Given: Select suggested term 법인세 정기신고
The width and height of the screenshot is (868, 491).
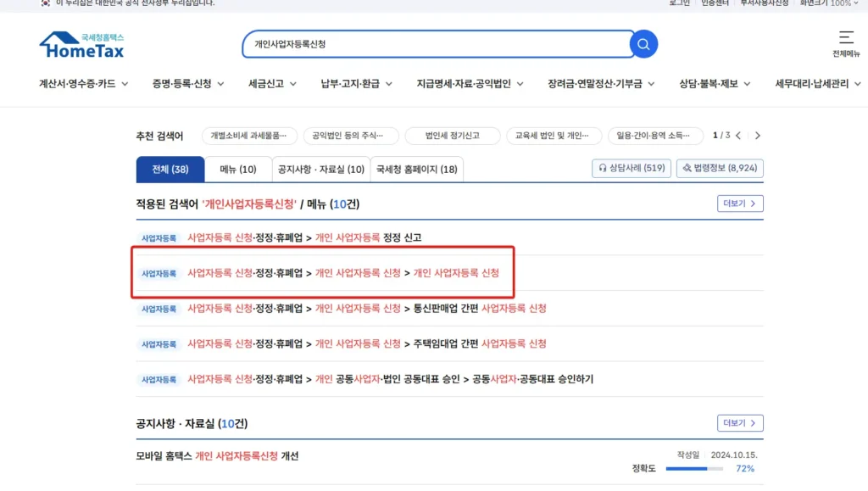Looking at the screenshot, I should [453, 136].
